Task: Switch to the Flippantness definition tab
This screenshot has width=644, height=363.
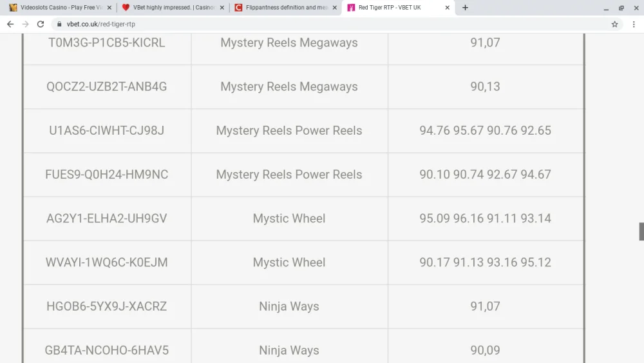Action: pos(285,7)
